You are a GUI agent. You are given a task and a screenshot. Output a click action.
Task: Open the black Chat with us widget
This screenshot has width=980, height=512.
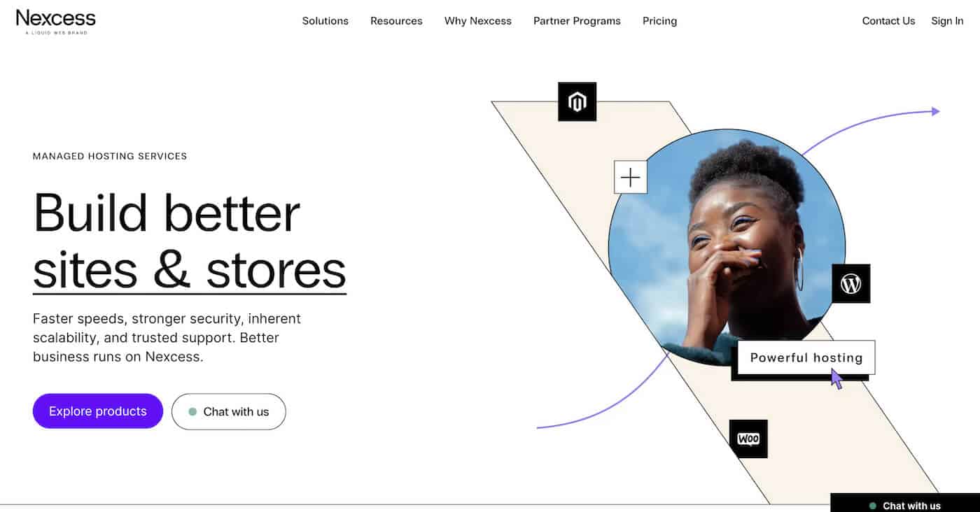(x=905, y=503)
